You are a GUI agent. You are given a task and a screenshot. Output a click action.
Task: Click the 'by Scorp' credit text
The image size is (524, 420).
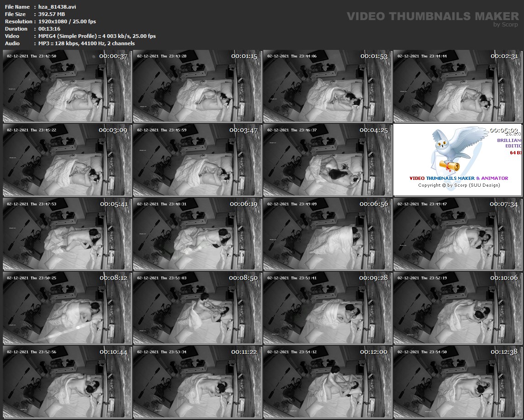click(506, 25)
